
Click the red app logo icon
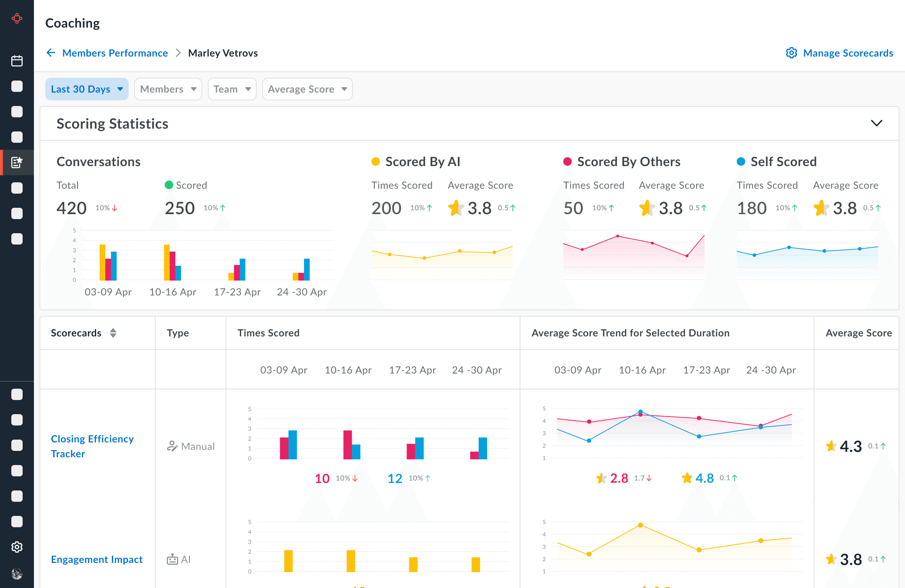(17, 18)
